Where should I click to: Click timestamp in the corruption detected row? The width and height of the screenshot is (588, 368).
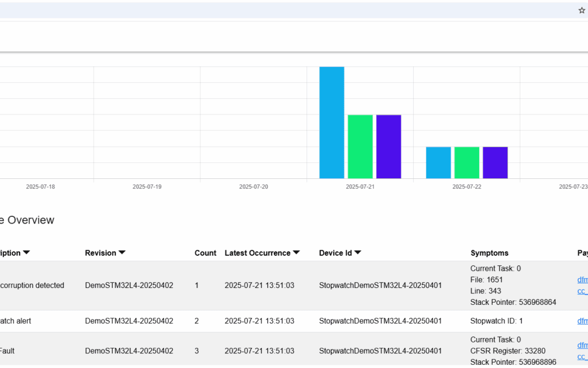tap(260, 285)
